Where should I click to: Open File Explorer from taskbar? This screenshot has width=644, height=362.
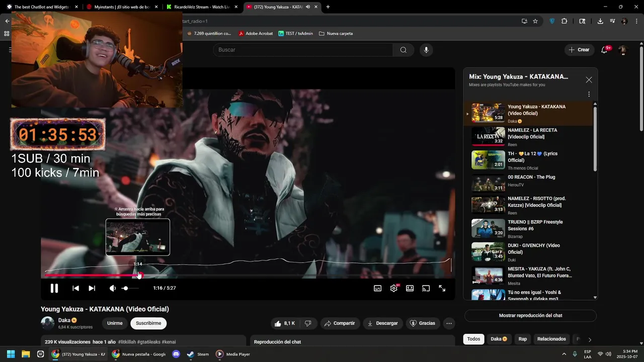[x=26, y=354]
